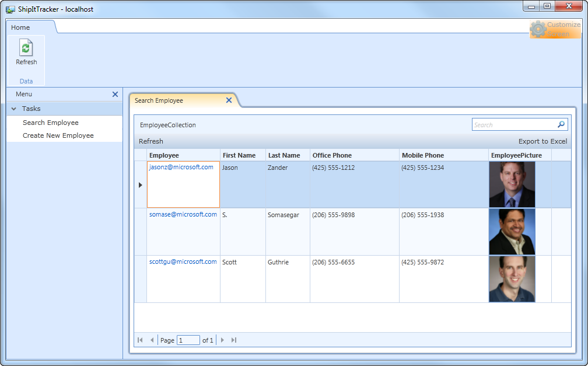This screenshot has height=366, width=588.
Task: Close the Menu panel with its X
Action: pyautogui.click(x=115, y=94)
